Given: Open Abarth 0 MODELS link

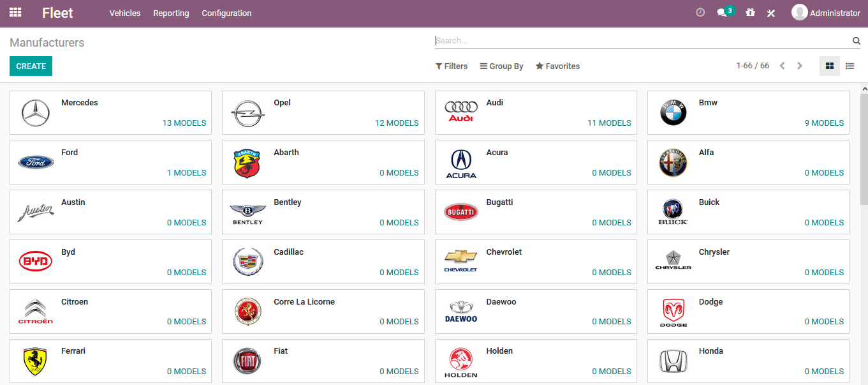Looking at the screenshot, I should click(x=399, y=173).
